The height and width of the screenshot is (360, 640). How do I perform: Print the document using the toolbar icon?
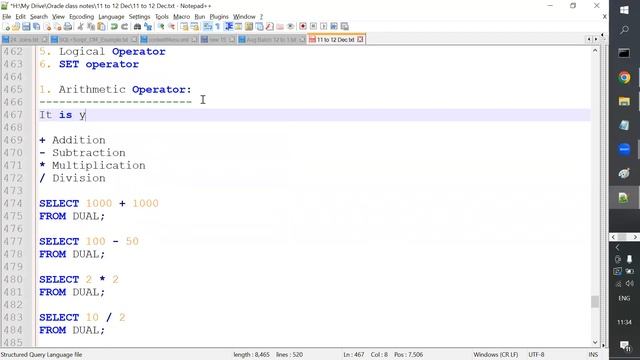(x=68, y=27)
